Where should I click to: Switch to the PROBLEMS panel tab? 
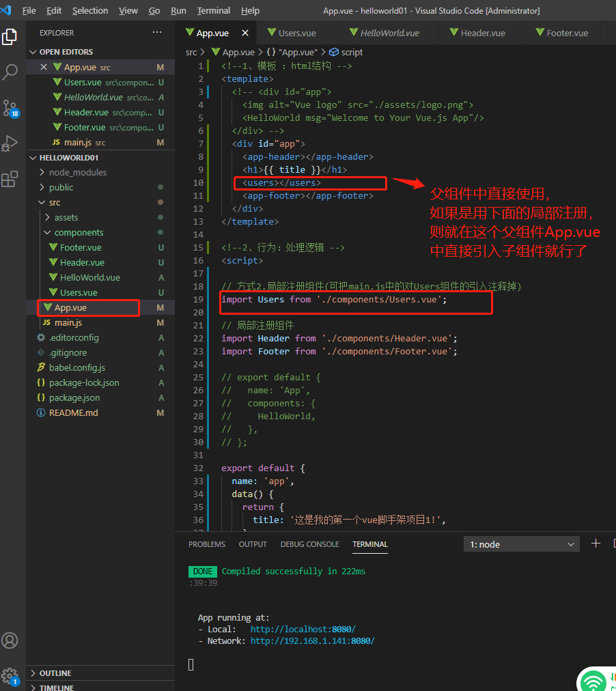207,544
